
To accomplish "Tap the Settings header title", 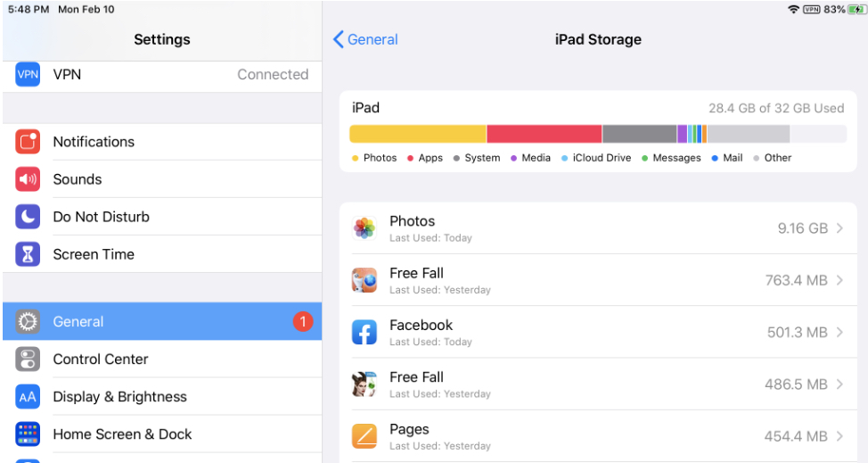I will [x=162, y=39].
